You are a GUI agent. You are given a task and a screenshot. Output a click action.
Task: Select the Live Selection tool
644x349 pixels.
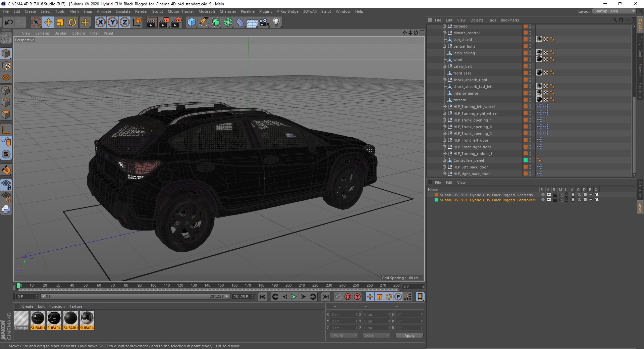click(x=36, y=22)
